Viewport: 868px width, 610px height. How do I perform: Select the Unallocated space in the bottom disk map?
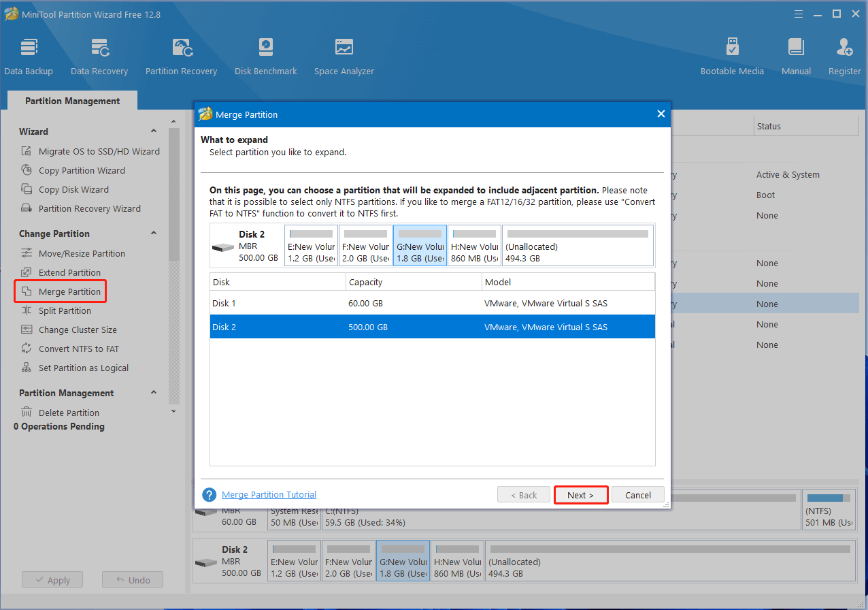[x=670, y=561]
